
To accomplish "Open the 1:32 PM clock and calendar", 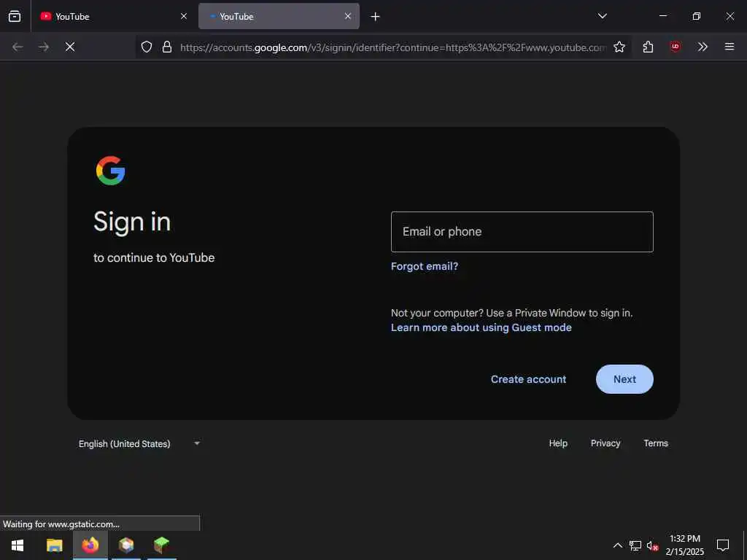I will pyautogui.click(x=685, y=545).
